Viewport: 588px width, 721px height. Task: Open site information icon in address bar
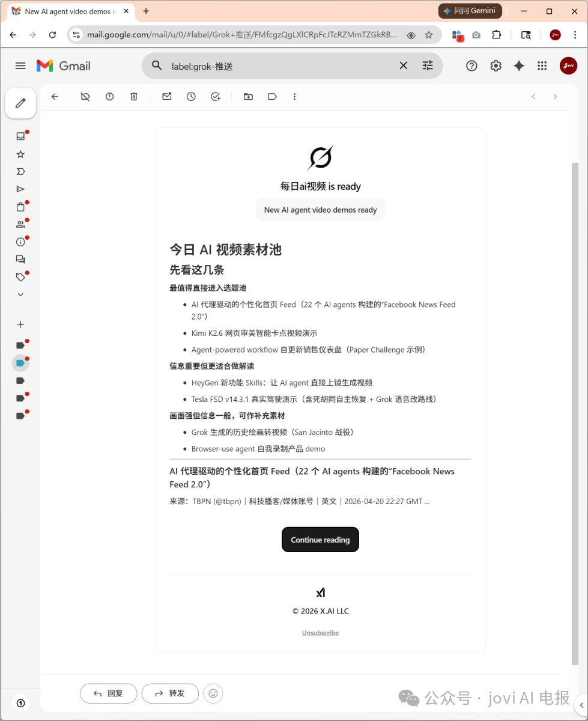tap(76, 35)
